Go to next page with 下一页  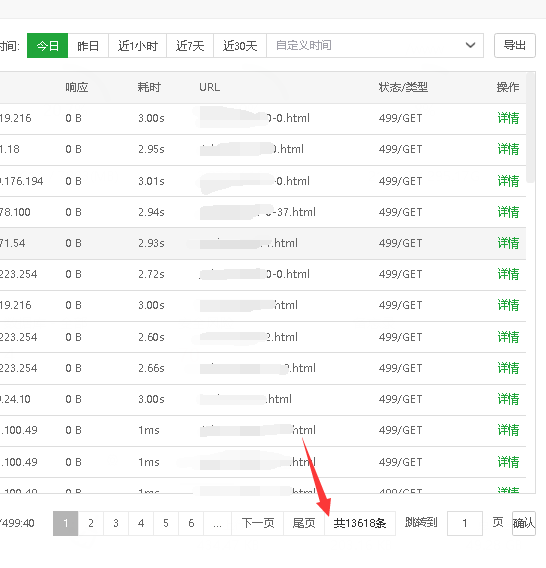[258, 523]
